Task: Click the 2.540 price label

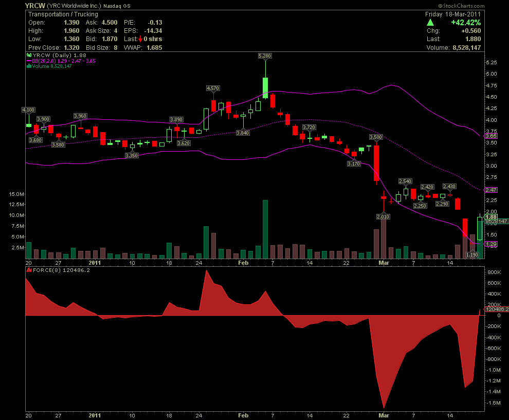Action: click(405, 181)
